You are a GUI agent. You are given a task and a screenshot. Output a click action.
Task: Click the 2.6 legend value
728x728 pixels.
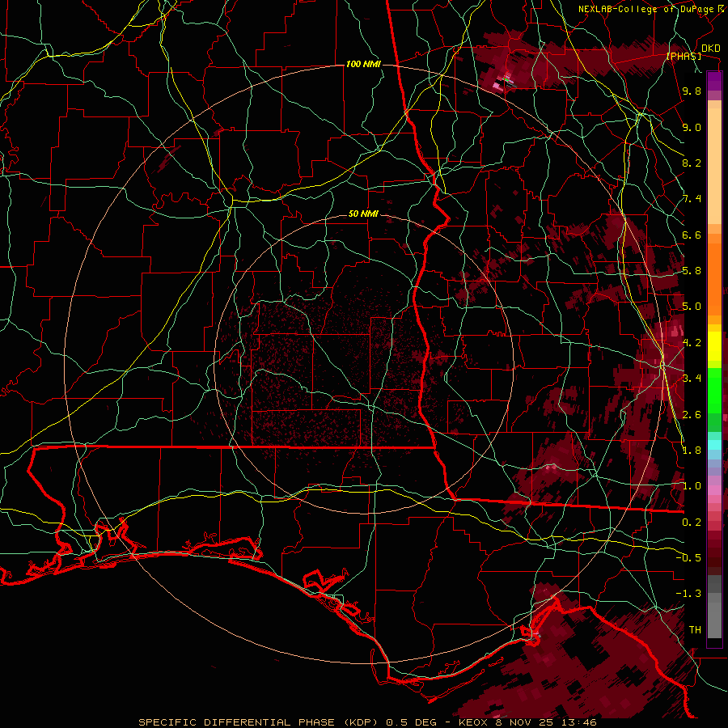pos(692,414)
